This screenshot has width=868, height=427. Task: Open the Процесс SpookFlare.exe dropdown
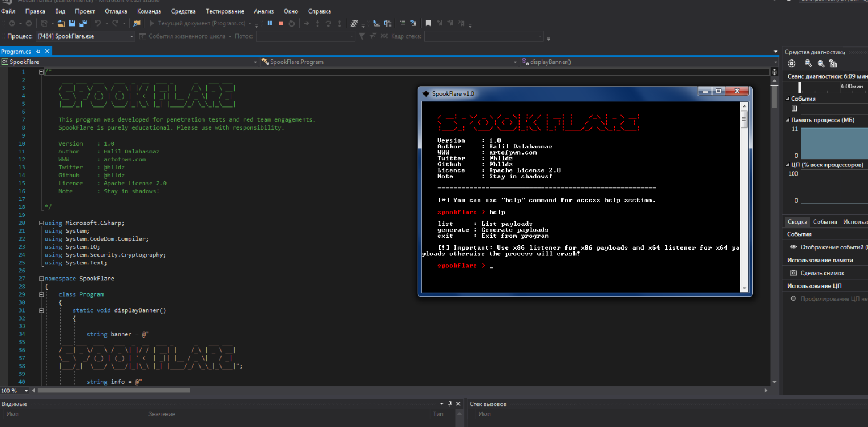click(132, 36)
